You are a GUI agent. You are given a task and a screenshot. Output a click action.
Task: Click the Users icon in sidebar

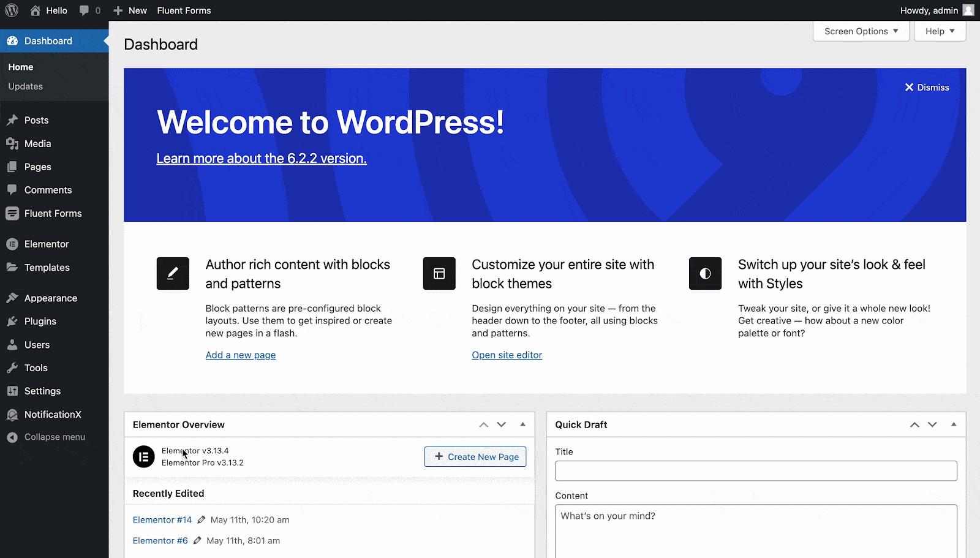(12, 344)
